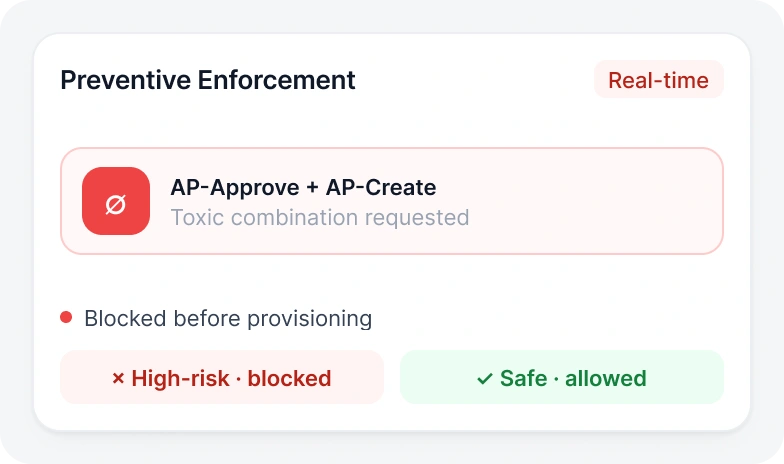Click the Toxic combination requested subtitle
The width and height of the screenshot is (784, 464).
[x=320, y=218]
